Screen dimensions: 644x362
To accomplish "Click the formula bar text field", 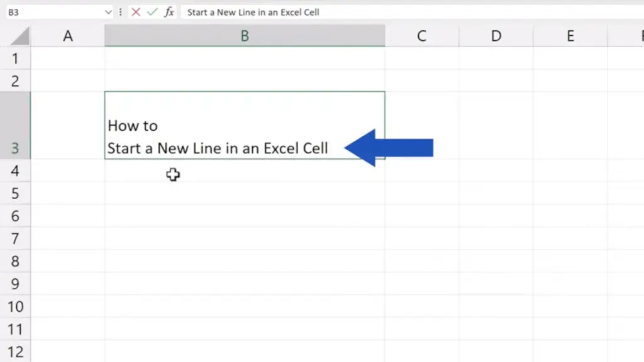I will [413, 13].
